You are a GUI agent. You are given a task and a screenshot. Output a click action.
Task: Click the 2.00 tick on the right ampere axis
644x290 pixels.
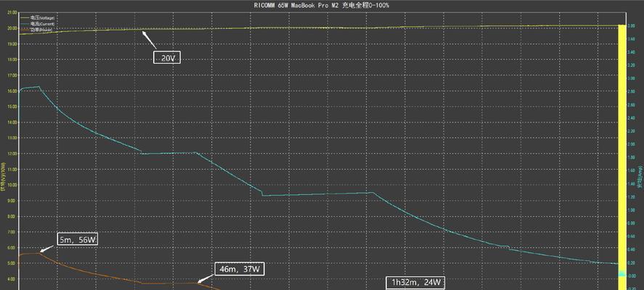[632, 144]
